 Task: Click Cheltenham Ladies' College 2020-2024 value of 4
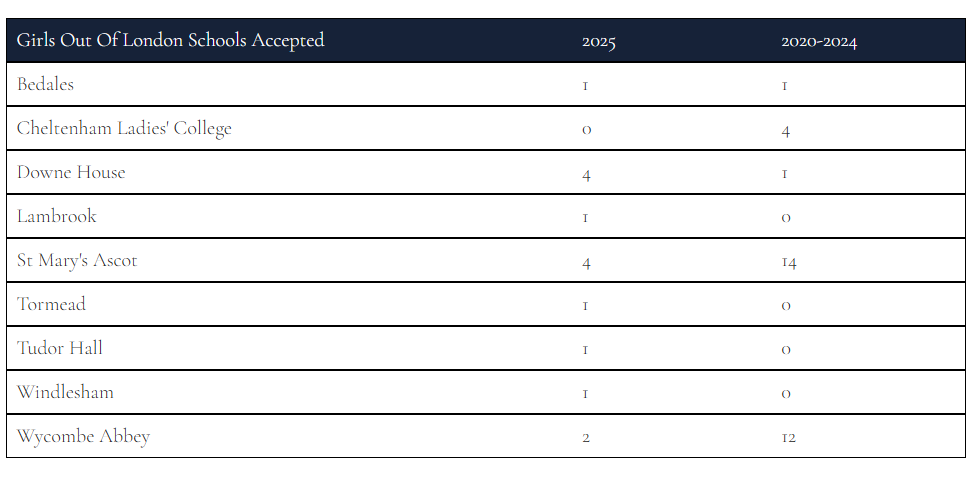(x=786, y=131)
